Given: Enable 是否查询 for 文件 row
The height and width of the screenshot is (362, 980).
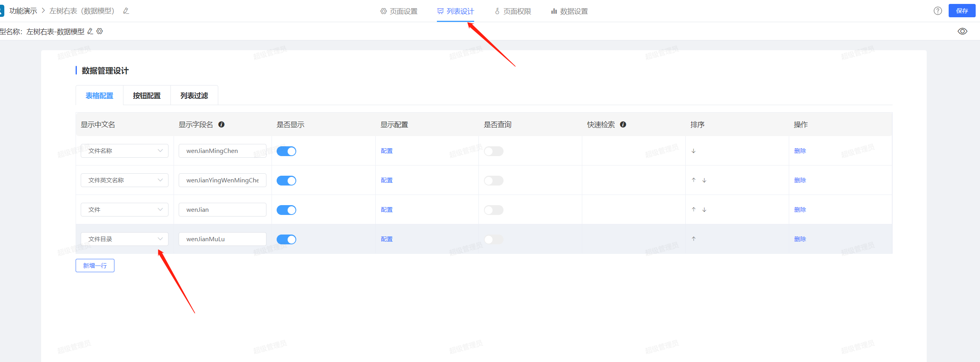Looking at the screenshot, I should pyautogui.click(x=494, y=210).
